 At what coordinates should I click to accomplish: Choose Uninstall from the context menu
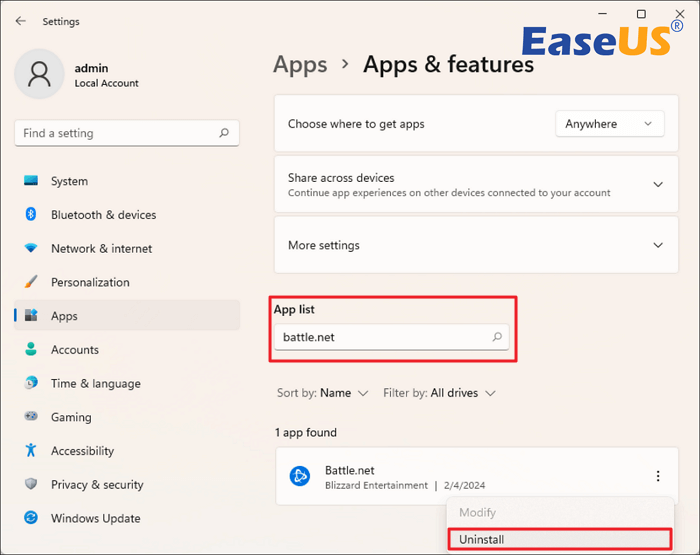[x=560, y=539]
